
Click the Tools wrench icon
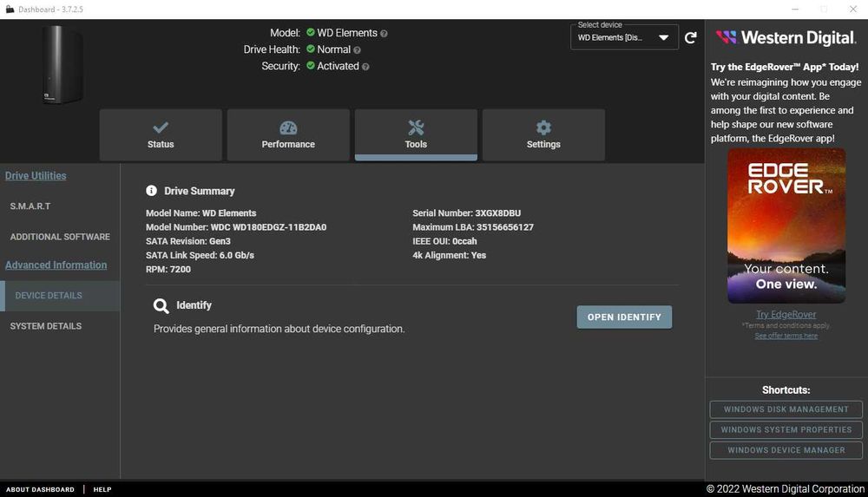(x=416, y=128)
